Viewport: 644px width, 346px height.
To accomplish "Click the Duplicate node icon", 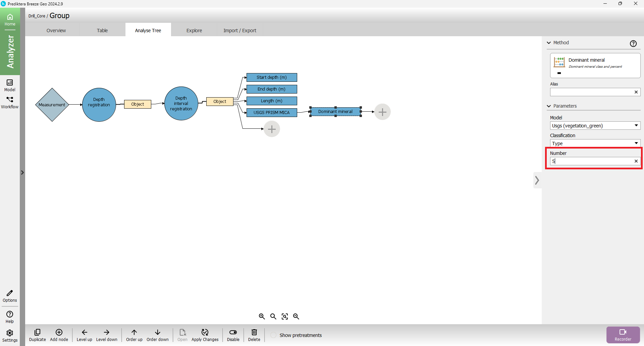I will click(x=37, y=332).
